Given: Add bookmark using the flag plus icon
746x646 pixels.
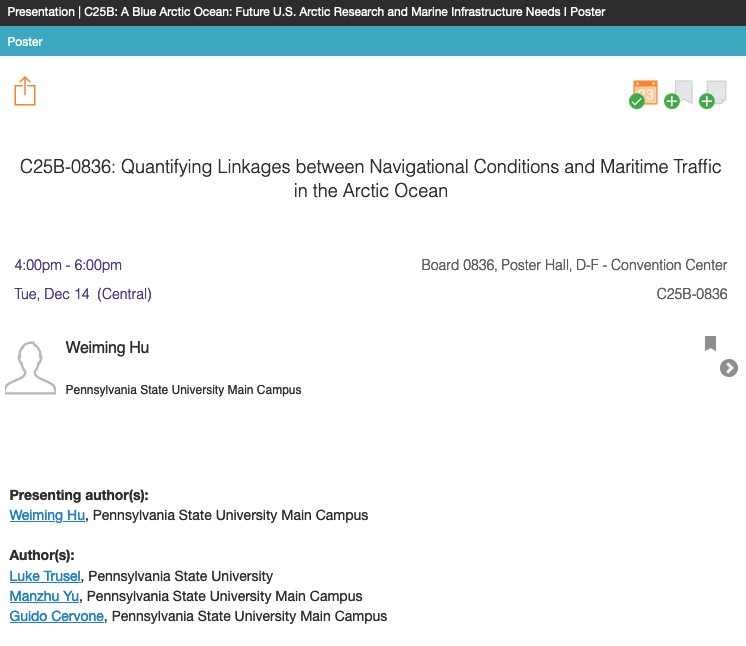Looking at the screenshot, I should [679, 94].
